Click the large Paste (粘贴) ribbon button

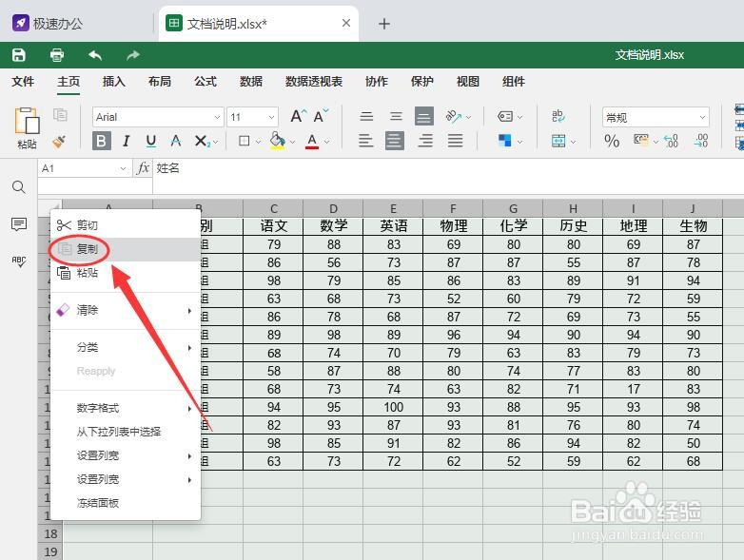coord(27,128)
